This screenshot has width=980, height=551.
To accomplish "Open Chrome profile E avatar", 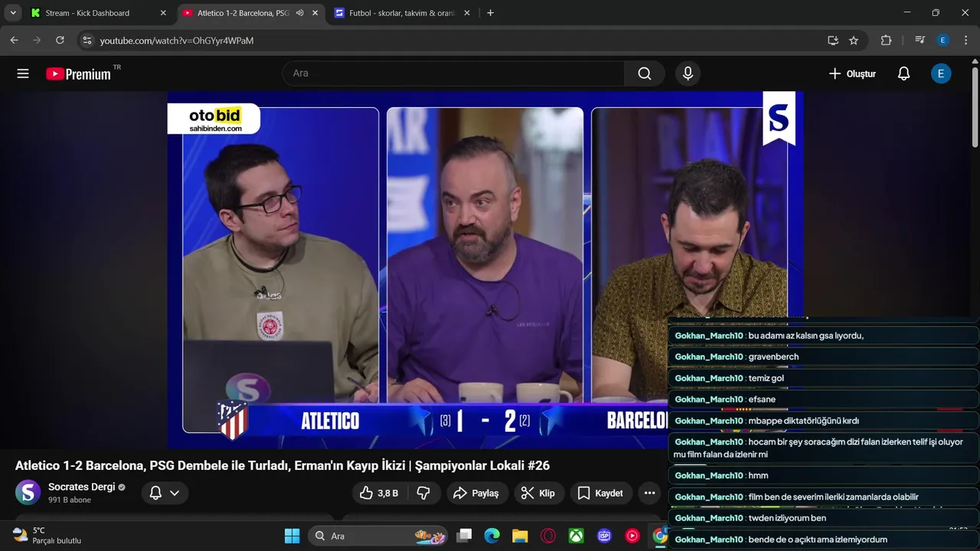I will coord(943,40).
